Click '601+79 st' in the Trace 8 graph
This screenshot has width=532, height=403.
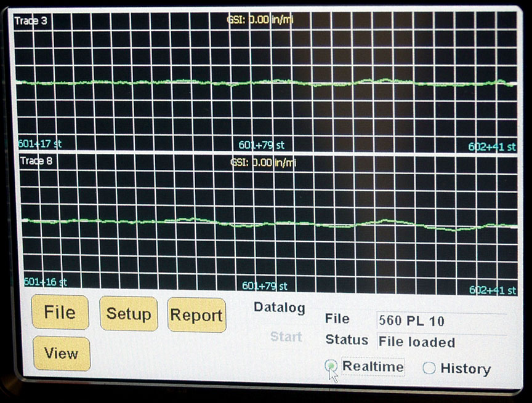pos(265,286)
